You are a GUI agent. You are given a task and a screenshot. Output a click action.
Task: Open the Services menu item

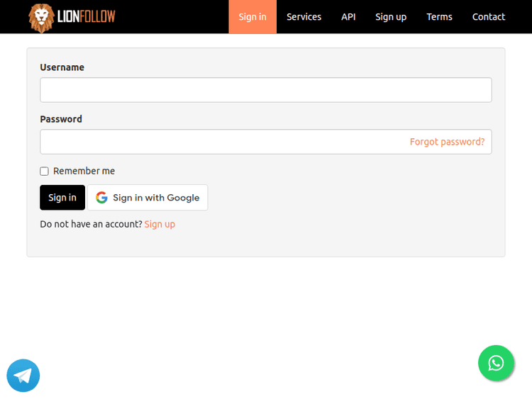304,17
